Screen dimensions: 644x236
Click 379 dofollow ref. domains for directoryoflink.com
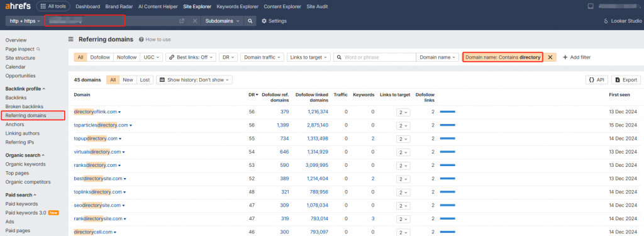pos(285,111)
